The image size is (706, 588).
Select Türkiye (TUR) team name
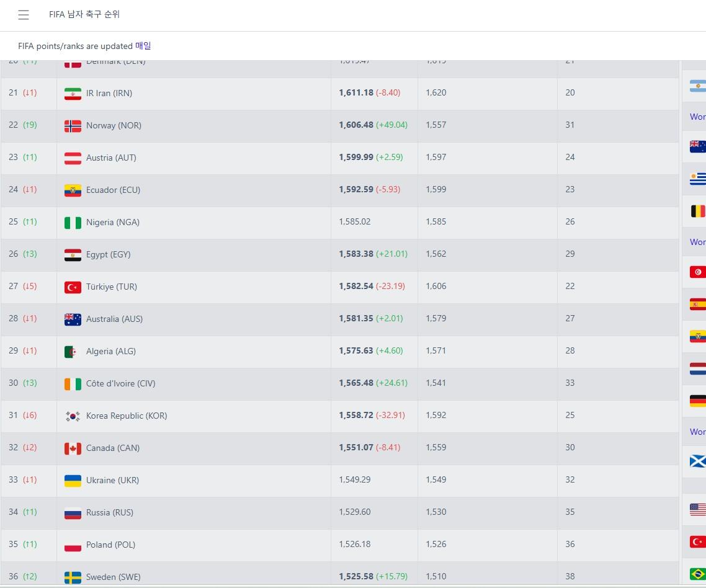[x=111, y=287]
